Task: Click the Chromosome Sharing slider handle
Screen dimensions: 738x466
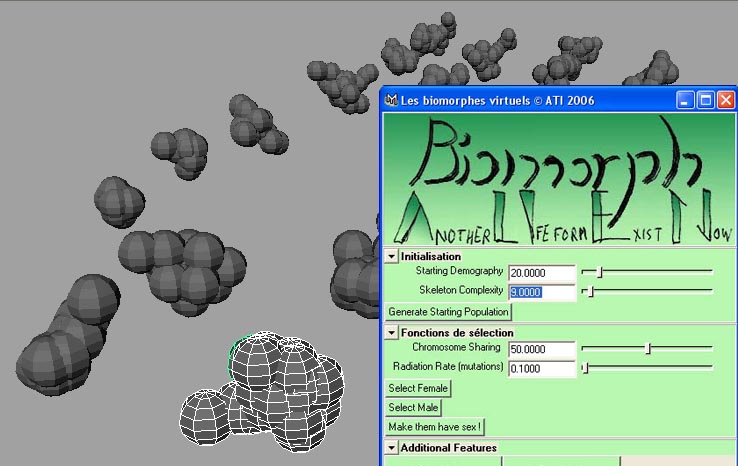Action: (x=648, y=349)
